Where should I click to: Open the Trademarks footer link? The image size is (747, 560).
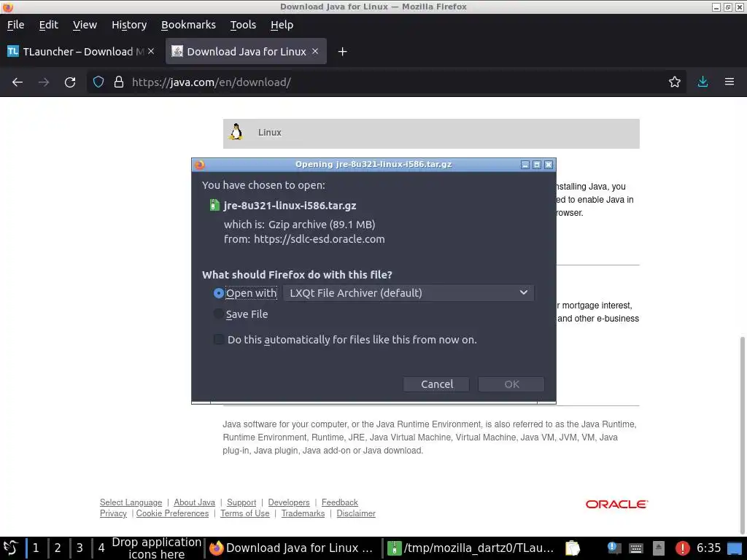pyautogui.click(x=303, y=513)
